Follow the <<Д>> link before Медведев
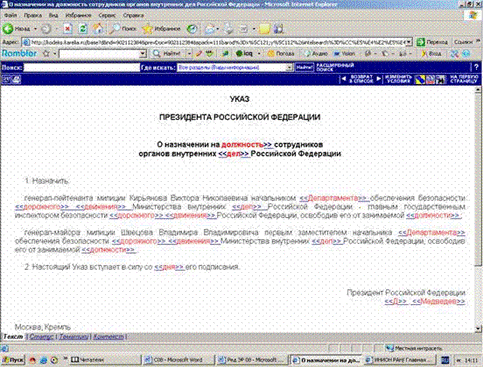 pyautogui.click(x=396, y=301)
